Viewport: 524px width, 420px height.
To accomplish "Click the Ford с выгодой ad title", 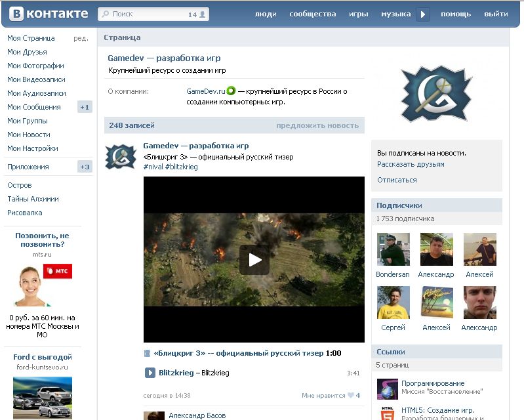I will [x=43, y=357].
